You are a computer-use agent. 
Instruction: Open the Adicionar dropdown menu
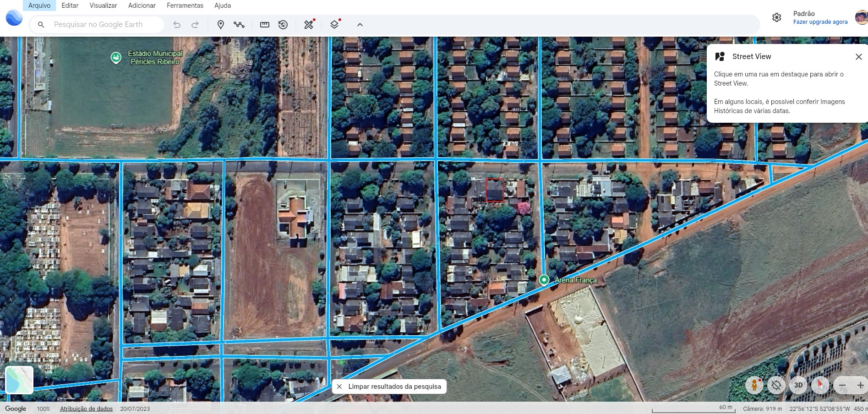coord(142,5)
